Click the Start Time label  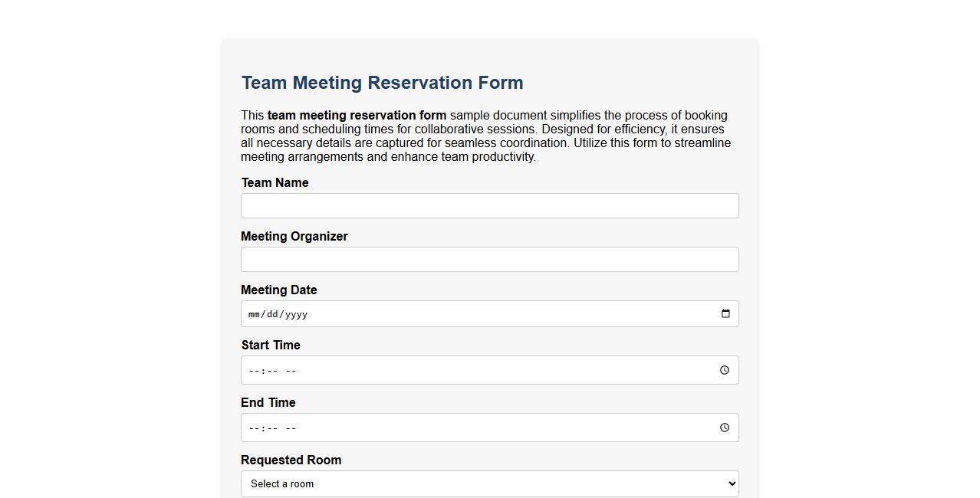(270, 345)
